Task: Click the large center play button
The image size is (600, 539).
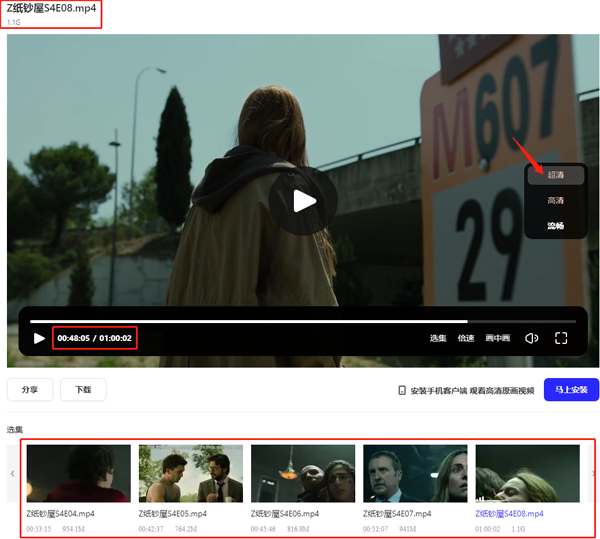Action: point(303,201)
